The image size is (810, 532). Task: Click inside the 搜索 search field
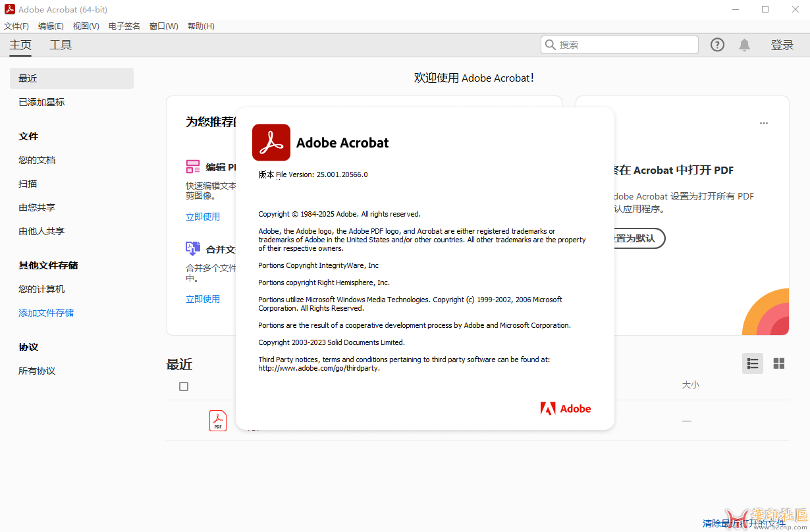pos(619,45)
